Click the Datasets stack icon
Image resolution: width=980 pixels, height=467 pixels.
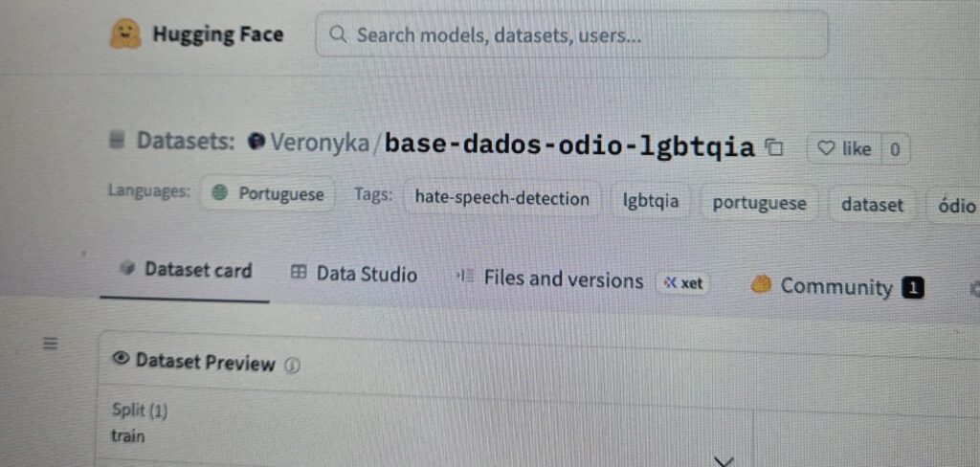(118, 142)
